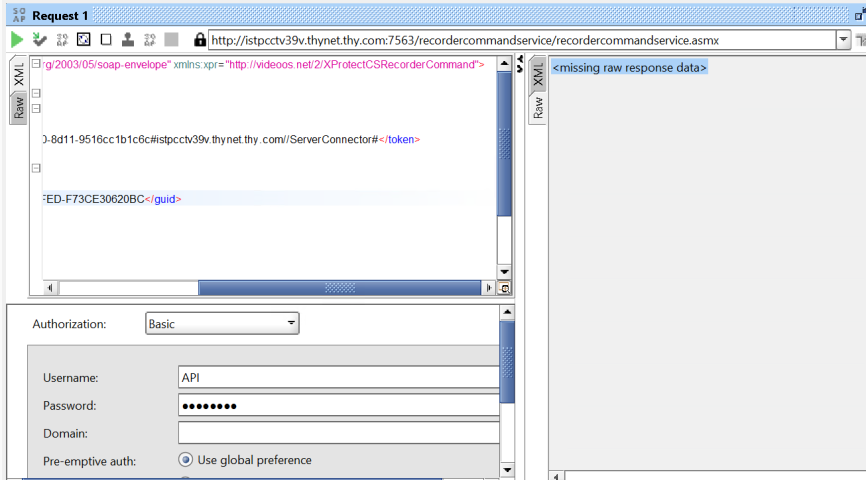Viewport: 866px width, 480px height.
Task: Collapse the soap-envelope XML node
Action: [x=36, y=65]
